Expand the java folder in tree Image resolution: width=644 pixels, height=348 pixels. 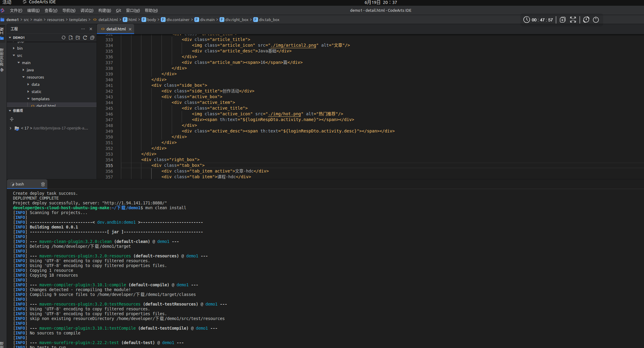pos(23,70)
